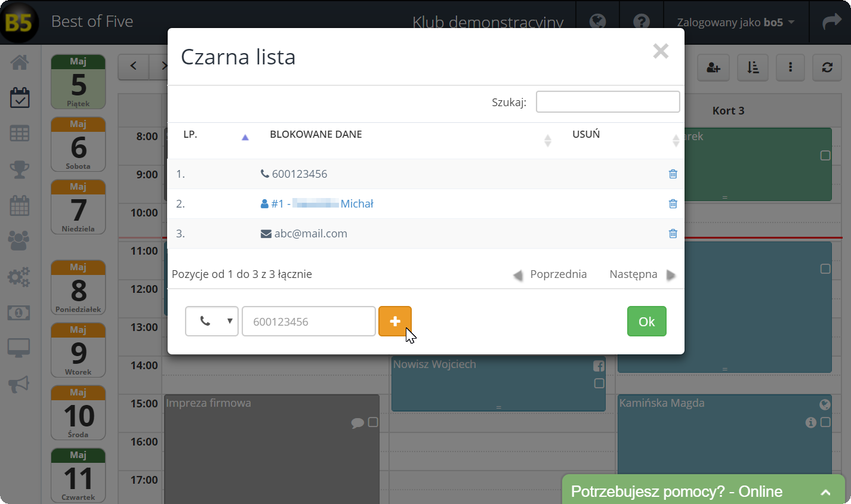Click the B5 logo
The height and width of the screenshot is (504, 851).
[x=20, y=23]
